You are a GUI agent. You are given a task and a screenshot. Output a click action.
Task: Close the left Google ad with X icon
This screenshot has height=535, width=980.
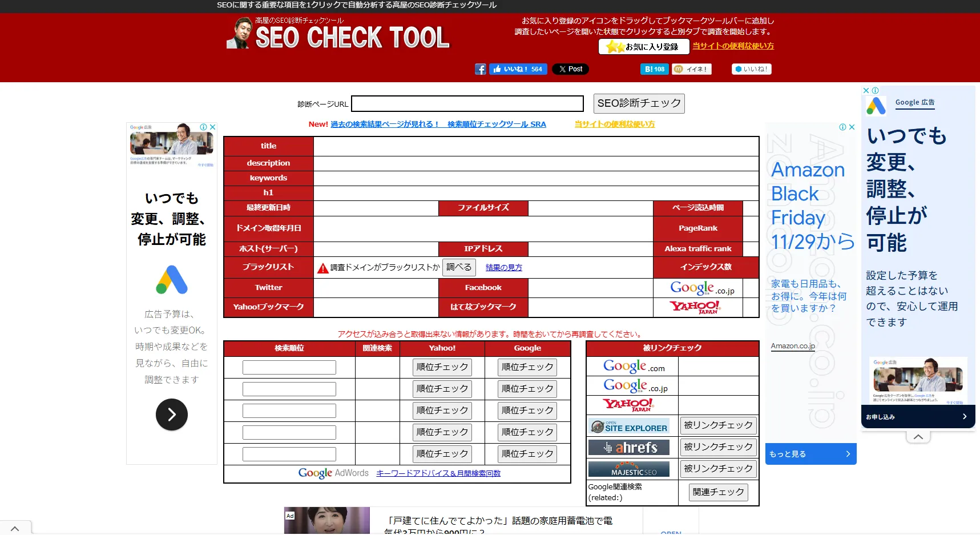(x=213, y=127)
